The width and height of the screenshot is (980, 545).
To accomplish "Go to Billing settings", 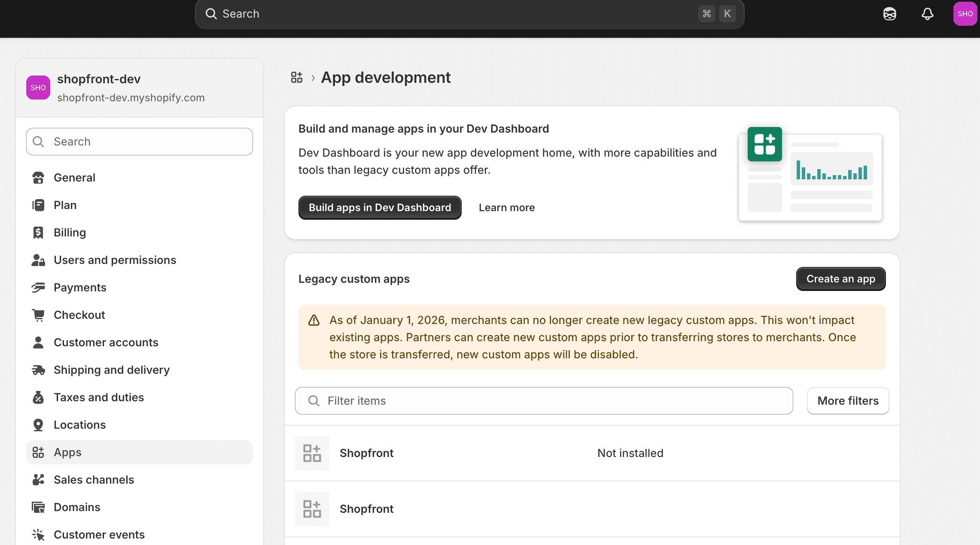I will point(140,233).
